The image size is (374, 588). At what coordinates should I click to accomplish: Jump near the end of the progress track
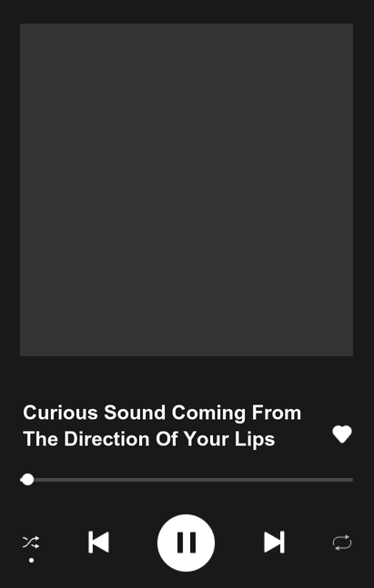click(346, 480)
